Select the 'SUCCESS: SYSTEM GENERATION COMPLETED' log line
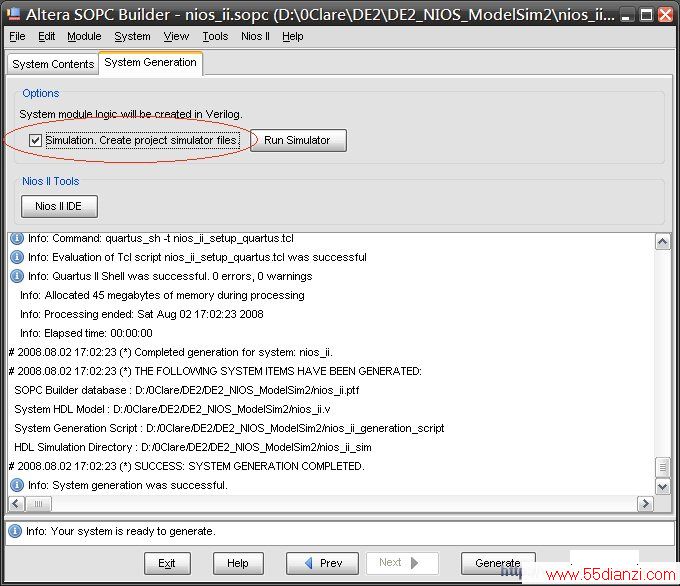The width and height of the screenshot is (680, 586). 186,466
